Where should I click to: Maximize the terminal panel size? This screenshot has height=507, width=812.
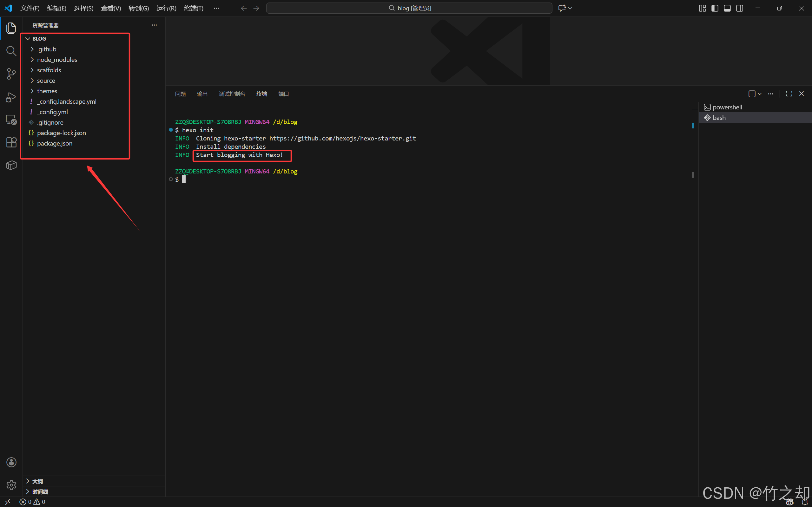pos(789,94)
